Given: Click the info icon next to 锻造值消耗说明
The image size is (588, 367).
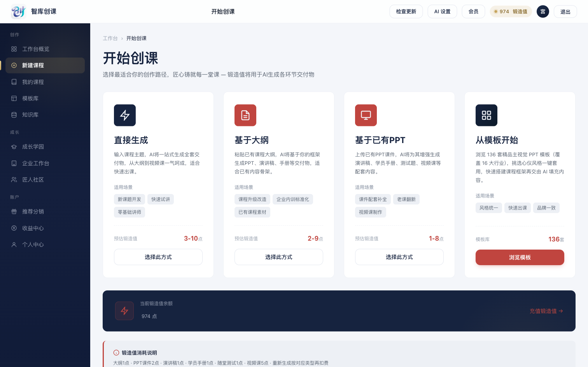Looking at the screenshot, I should (x=116, y=353).
